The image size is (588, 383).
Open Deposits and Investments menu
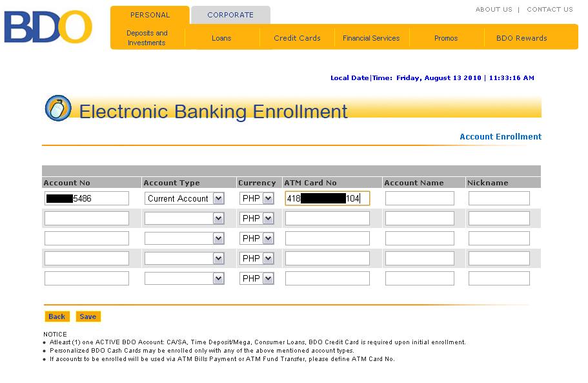(147, 38)
